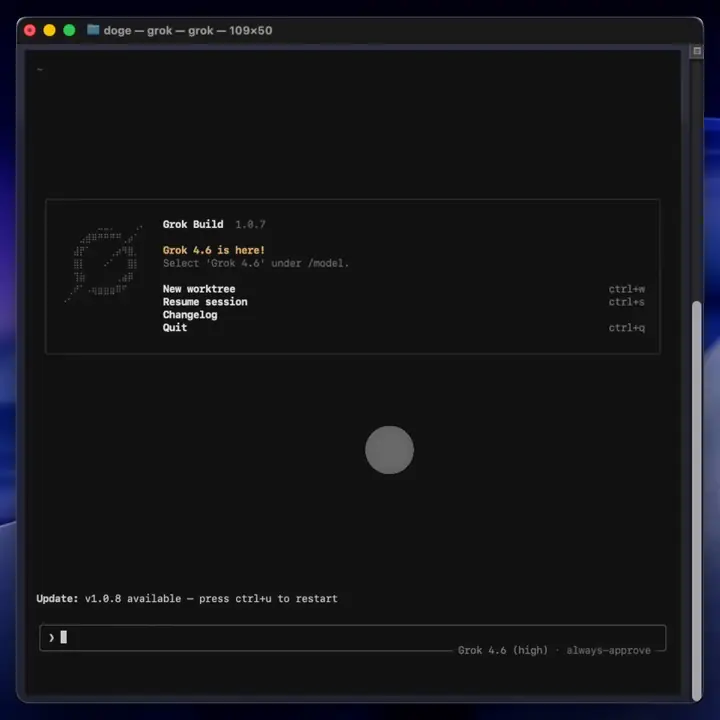
Task: Click the ctrl+w shortcut hint
Action: [x=626, y=289]
